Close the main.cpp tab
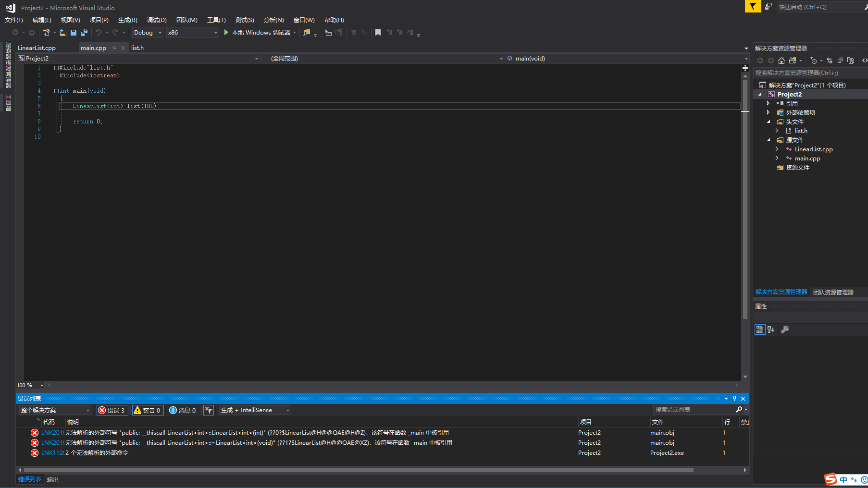Viewport: 868px width, 488px height. point(123,48)
